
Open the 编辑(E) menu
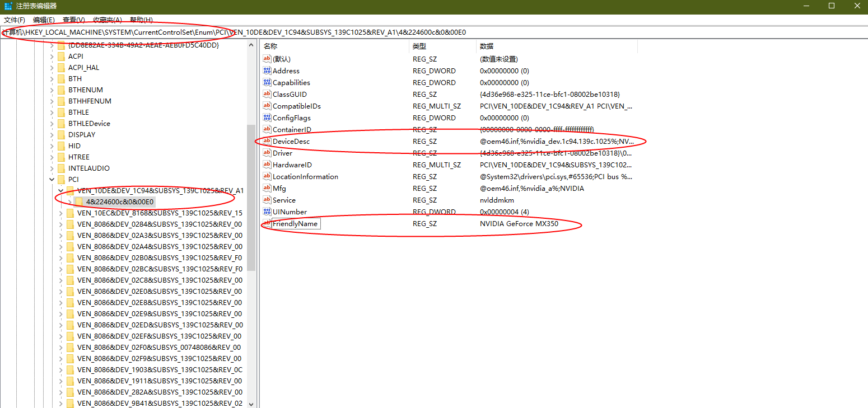click(x=44, y=20)
